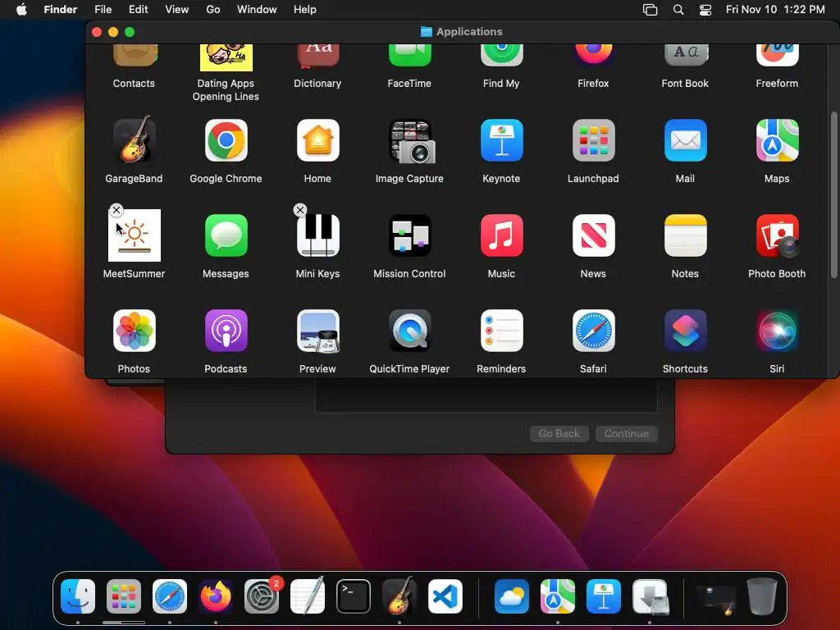Image resolution: width=840 pixels, height=630 pixels.
Task: Open Weather app from the Dock
Action: click(512, 596)
